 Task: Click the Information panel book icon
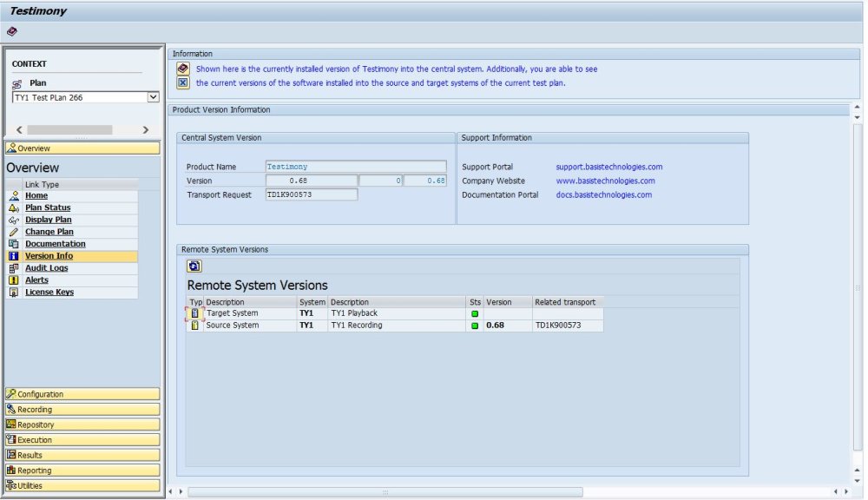[x=183, y=69]
